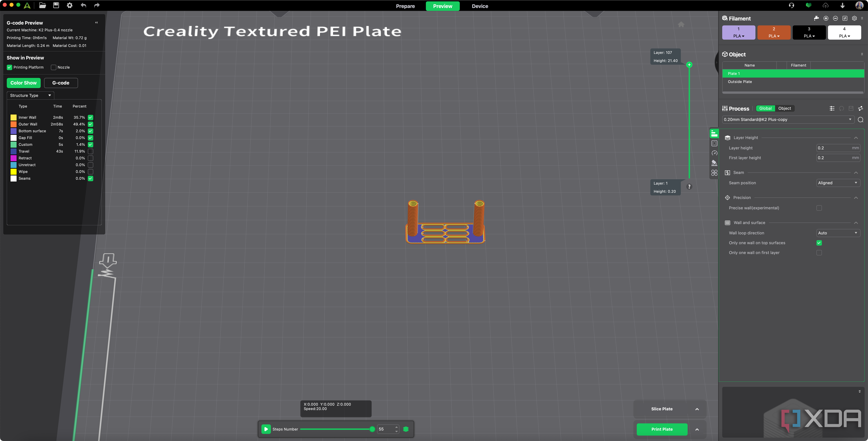Screen dimensions: 868x441
Task: Collapse the Wall and surface section
Action: tap(855, 223)
